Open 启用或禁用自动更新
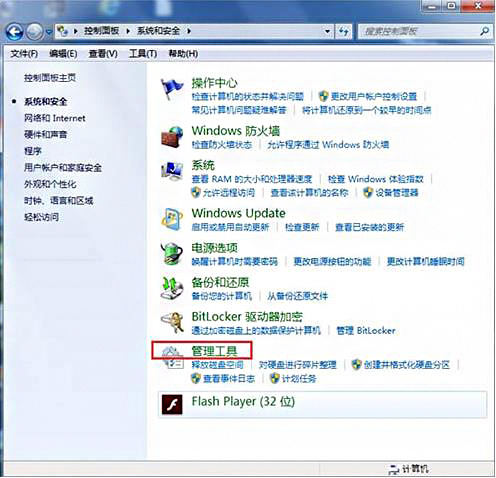496x478 pixels. [230, 227]
